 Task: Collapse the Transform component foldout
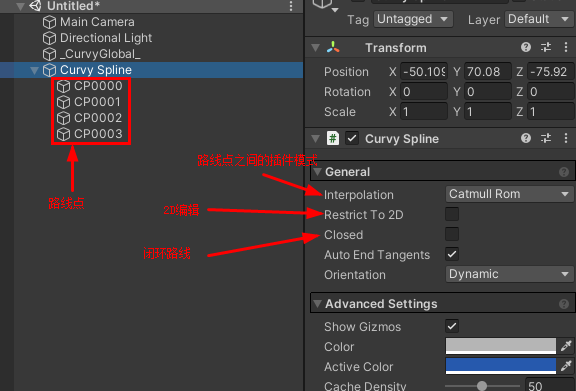(315, 48)
